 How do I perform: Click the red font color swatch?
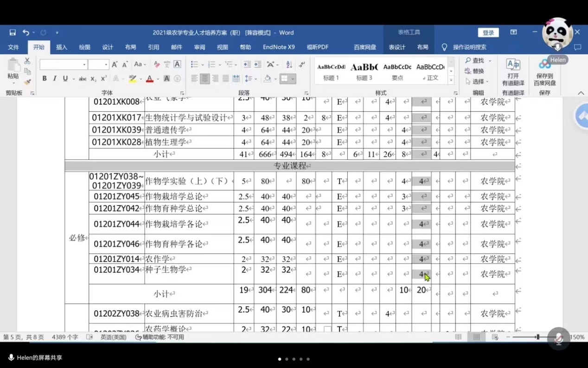[x=149, y=78]
